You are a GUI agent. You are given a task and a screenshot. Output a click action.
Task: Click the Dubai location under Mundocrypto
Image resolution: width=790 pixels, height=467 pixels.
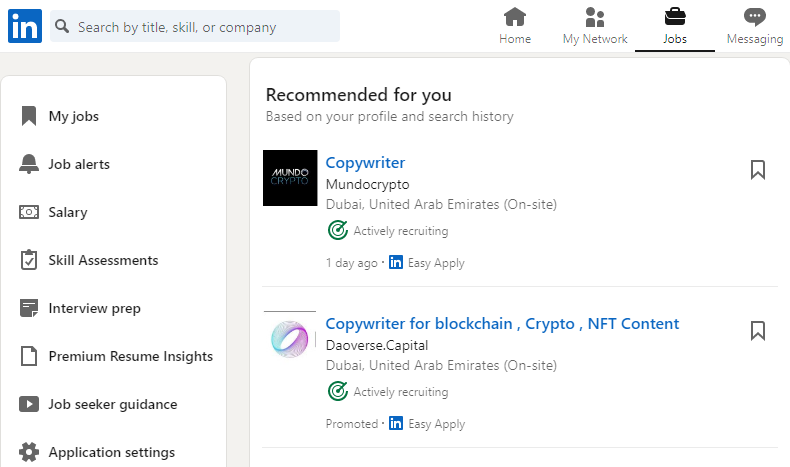(x=441, y=205)
